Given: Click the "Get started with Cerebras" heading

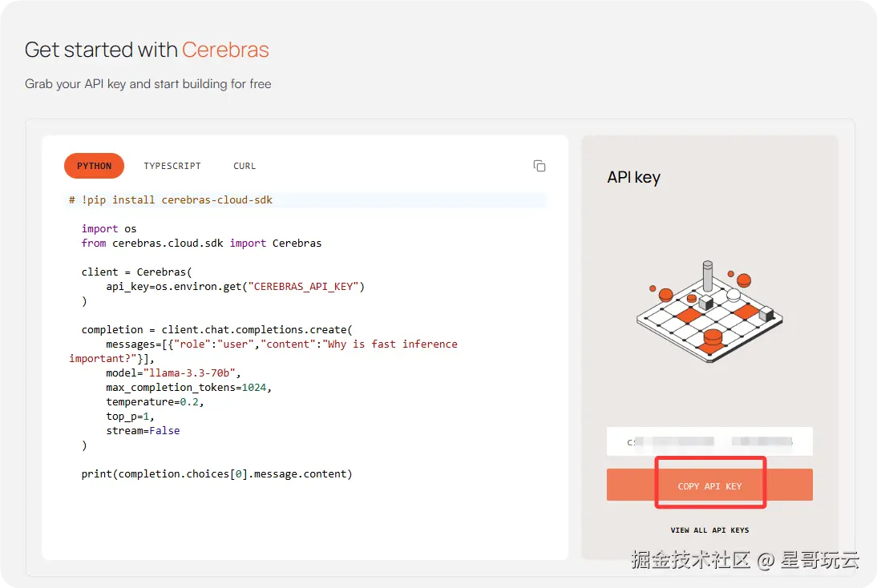Looking at the screenshot, I should (x=147, y=50).
